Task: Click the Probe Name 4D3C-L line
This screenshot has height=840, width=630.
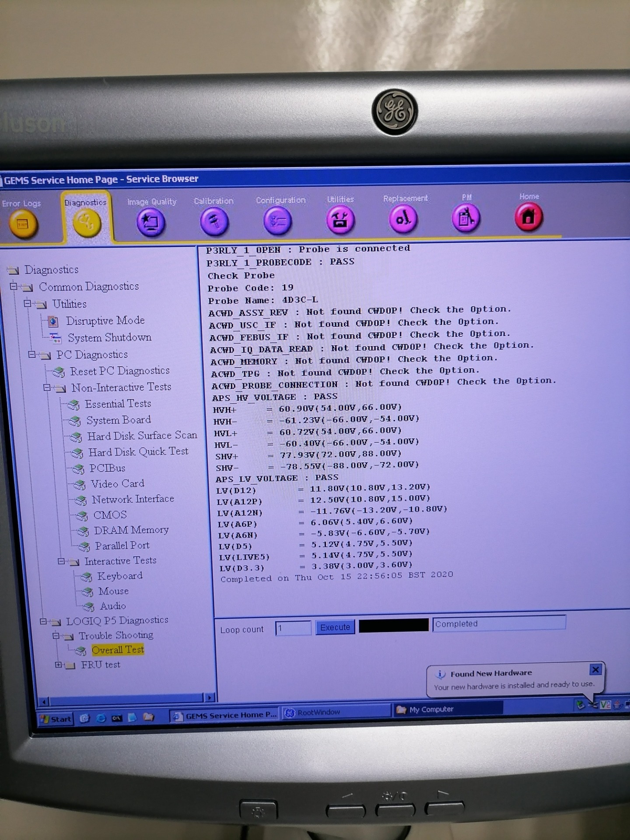Action: coord(263,301)
